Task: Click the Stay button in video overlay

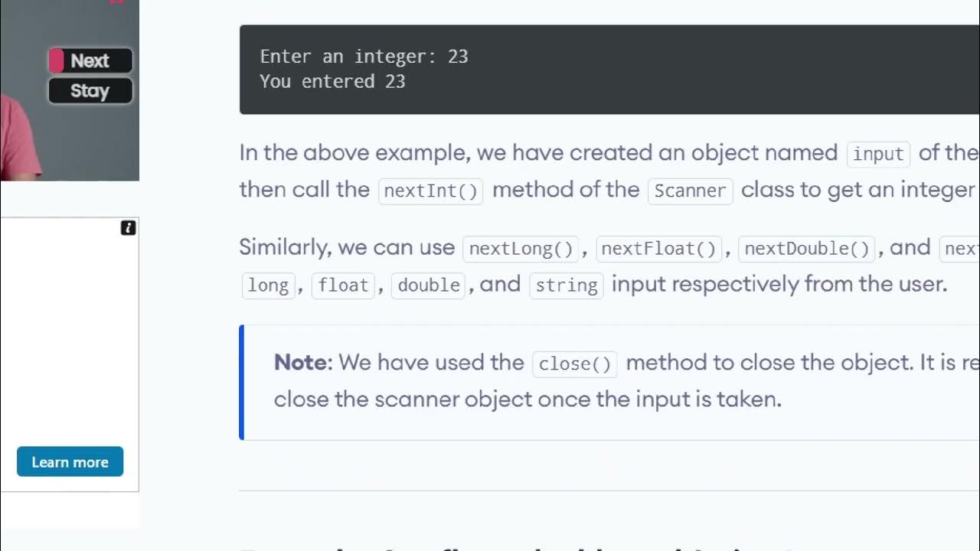Action: tap(90, 91)
